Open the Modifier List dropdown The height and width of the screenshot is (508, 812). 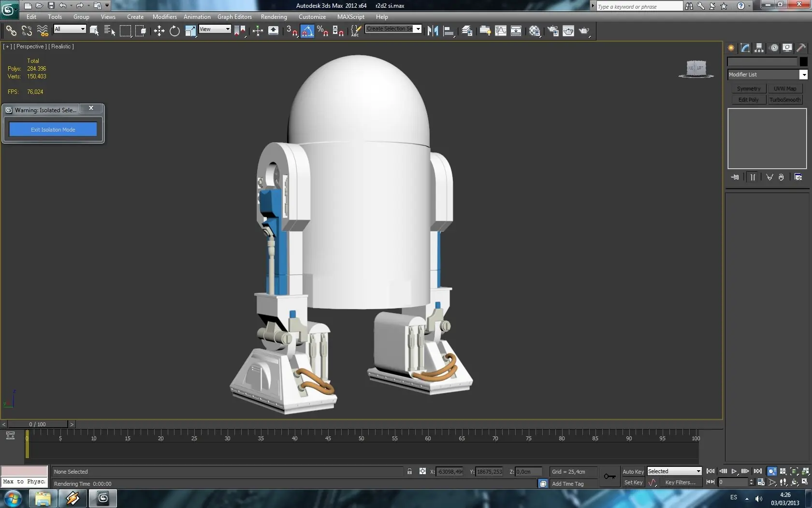click(x=768, y=75)
